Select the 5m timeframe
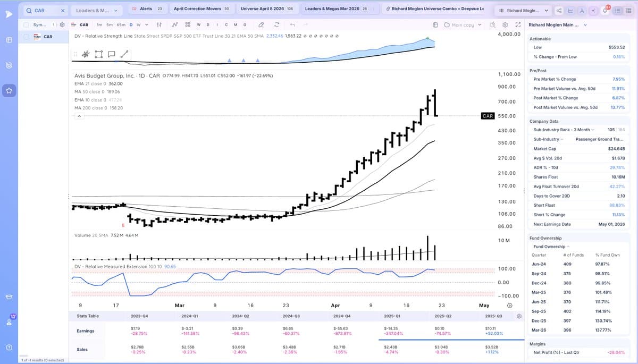638x364 pixels. 109,24
